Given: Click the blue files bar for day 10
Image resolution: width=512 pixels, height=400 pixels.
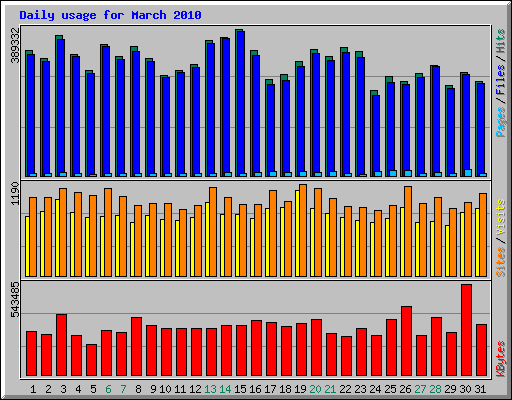Looking at the screenshot, I should click(166, 127).
